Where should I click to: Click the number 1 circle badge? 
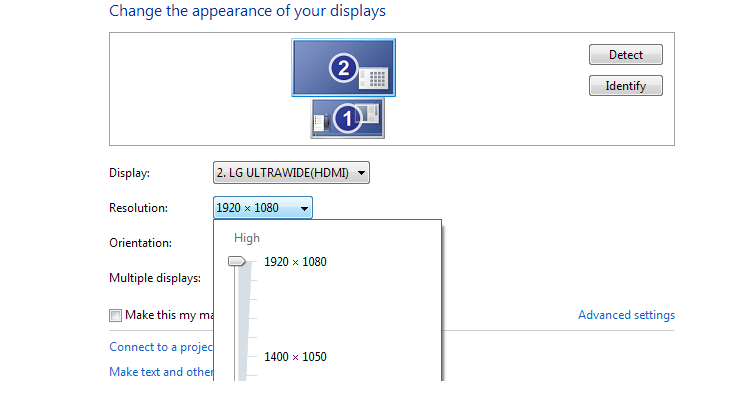[x=347, y=118]
